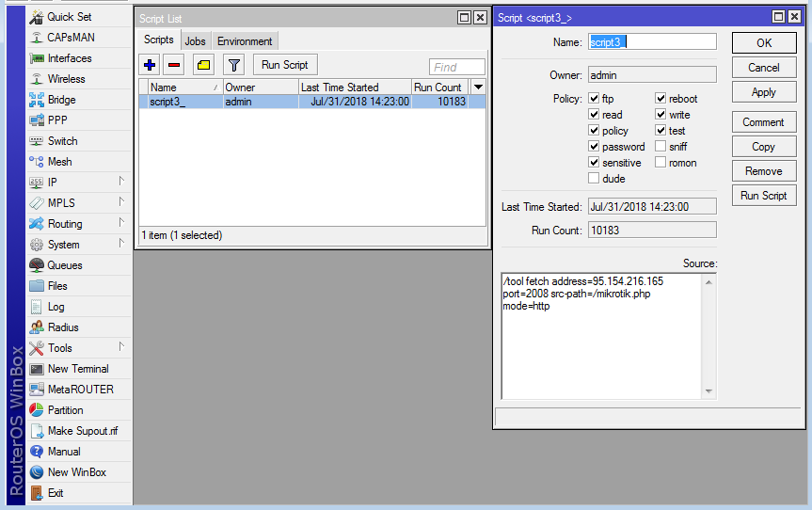Open Log viewer
Viewport: 812px width, 510px height.
79,307
